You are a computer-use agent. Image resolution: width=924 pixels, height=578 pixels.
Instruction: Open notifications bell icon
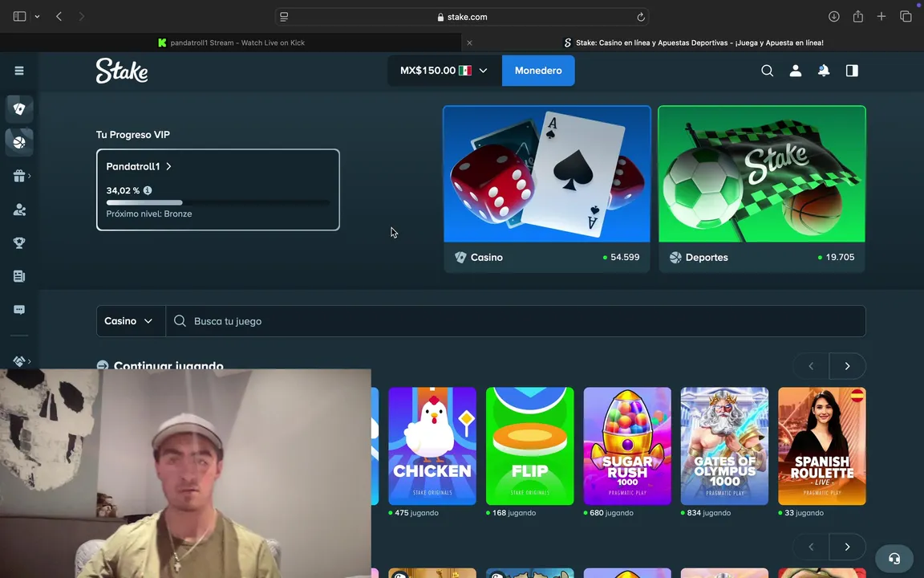click(823, 71)
